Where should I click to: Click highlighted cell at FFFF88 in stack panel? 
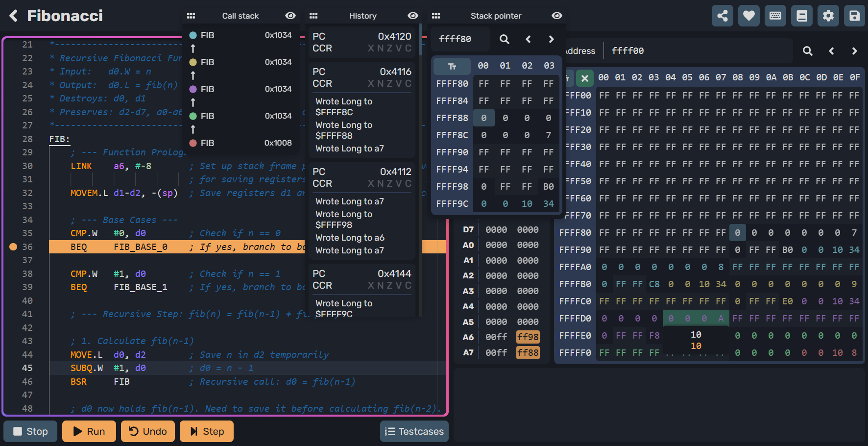pos(484,118)
